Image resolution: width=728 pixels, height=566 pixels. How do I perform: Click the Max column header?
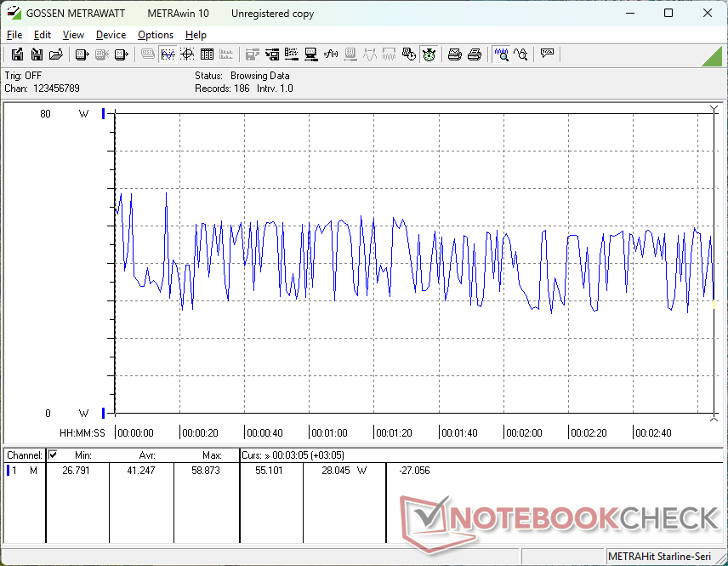tap(212, 455)
